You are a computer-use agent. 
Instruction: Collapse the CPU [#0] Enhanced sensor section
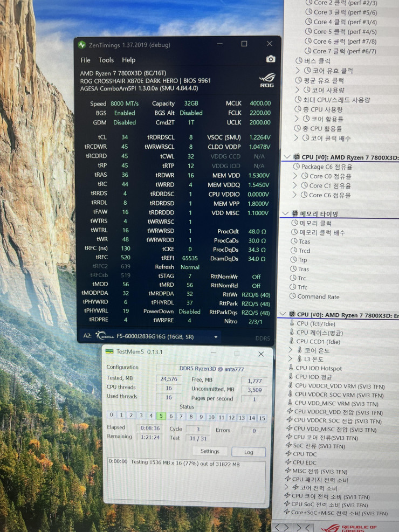point(283,314)
